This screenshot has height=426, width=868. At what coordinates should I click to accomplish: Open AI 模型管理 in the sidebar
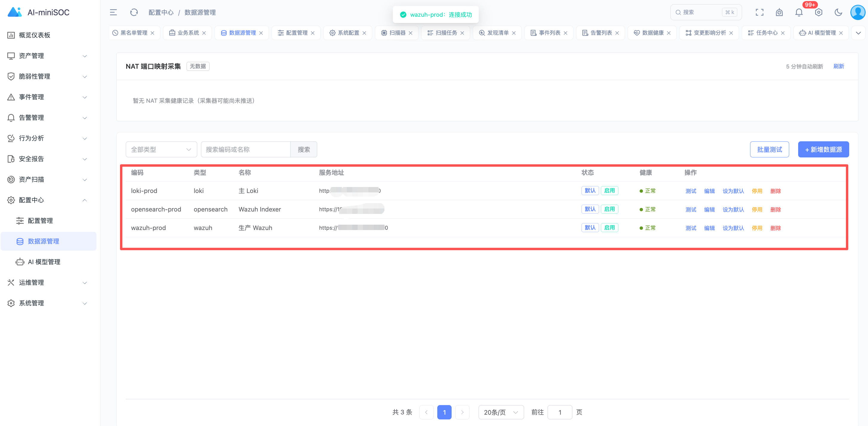pyautogui.click(x=48, y=262)
